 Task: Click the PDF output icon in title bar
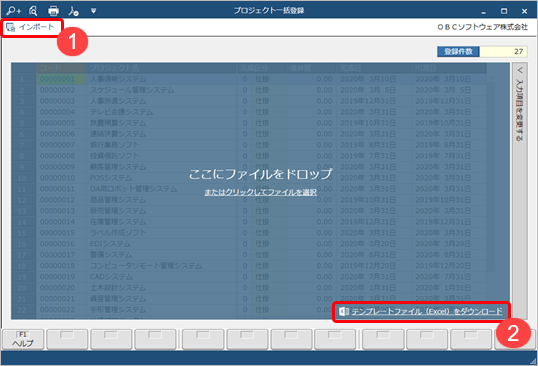pyautogui.click(x=73, y=11)
